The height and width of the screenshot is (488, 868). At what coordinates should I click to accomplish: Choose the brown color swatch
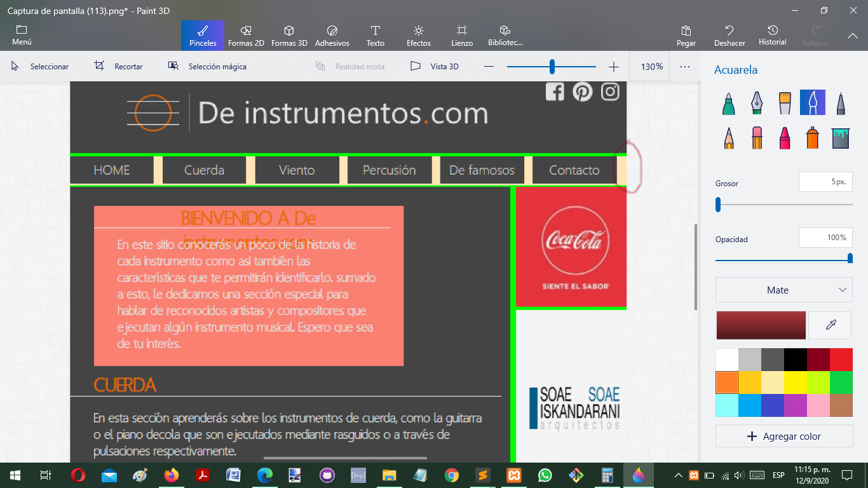click(x=841, y=405)
